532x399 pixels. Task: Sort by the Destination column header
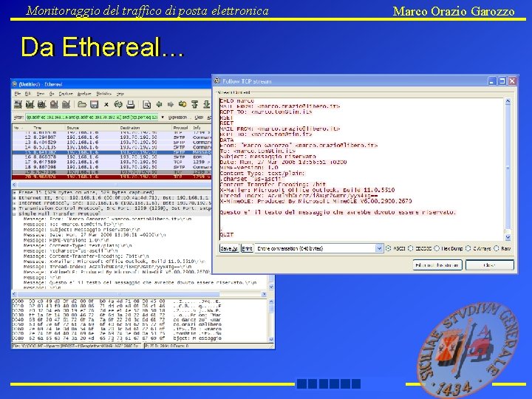point(130,128)
